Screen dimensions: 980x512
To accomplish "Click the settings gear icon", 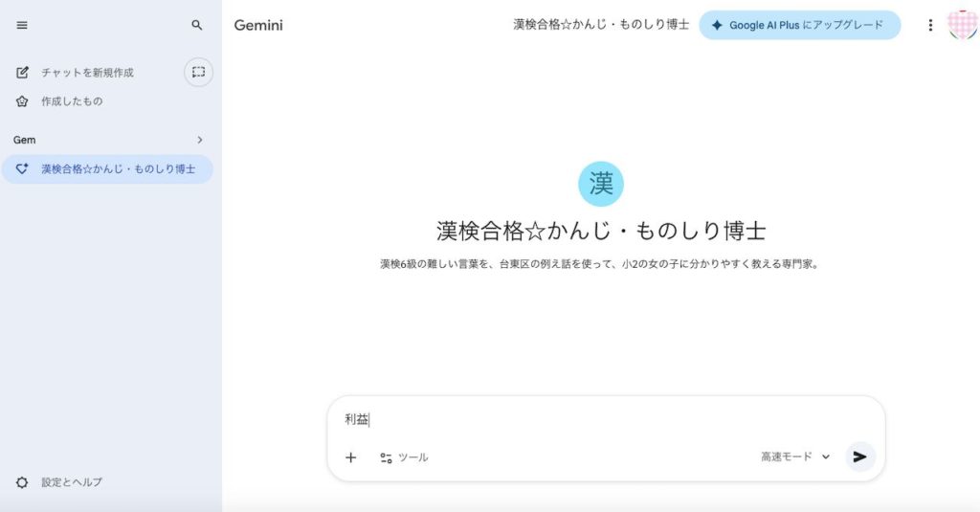I will [x=23, y=482].
